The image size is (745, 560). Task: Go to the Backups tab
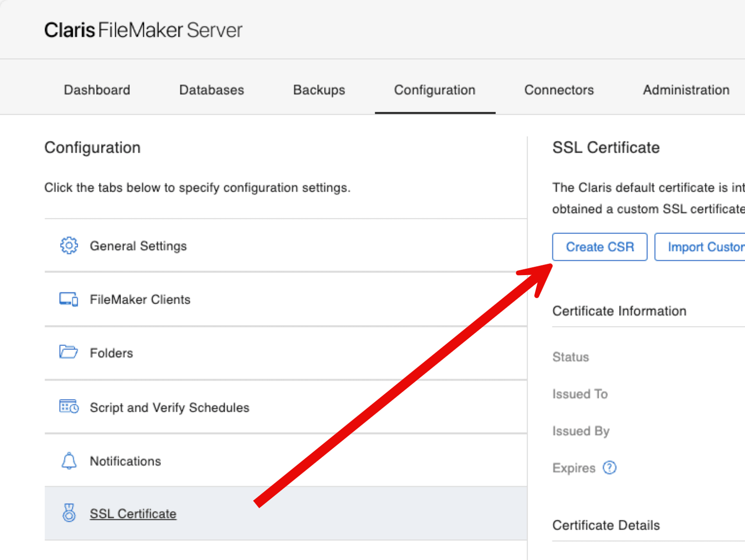319,90
